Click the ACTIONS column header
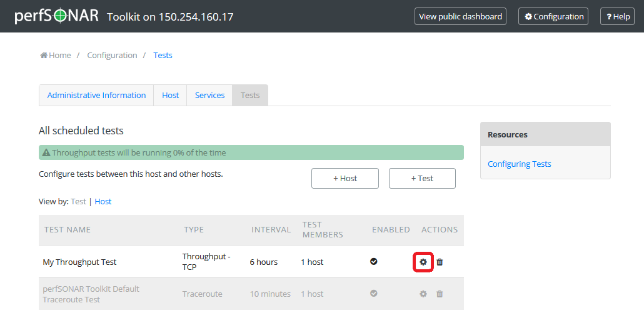644x323 pixels. tap(440, 230)
